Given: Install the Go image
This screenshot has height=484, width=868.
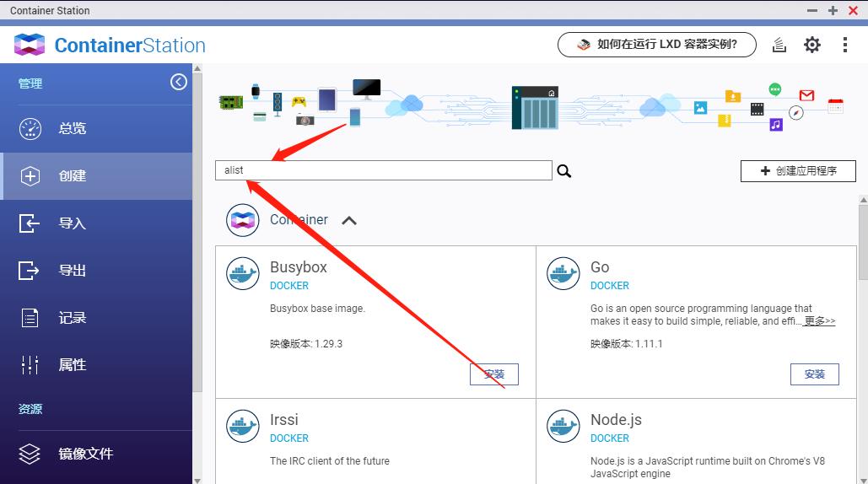Looking at the screenshot, I should click(815, 374).
